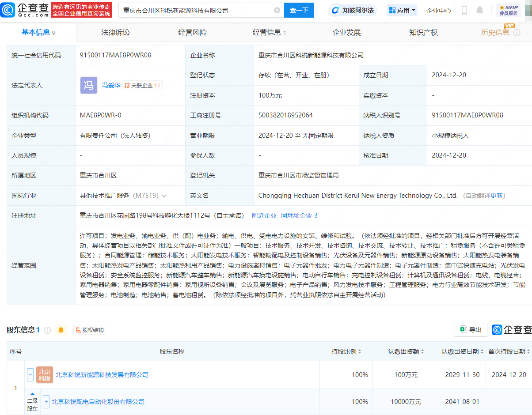
Task: Click the 北京科锐 shareholder logo
Action: 45,375
